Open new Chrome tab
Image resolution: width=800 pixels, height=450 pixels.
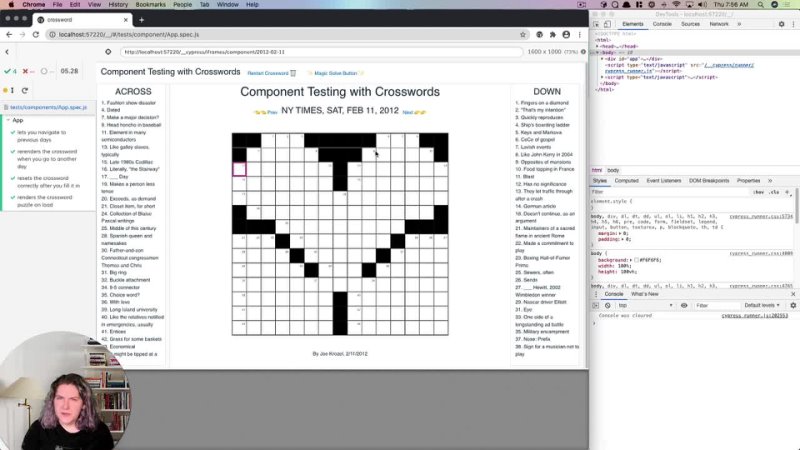[x=141, y=20]
